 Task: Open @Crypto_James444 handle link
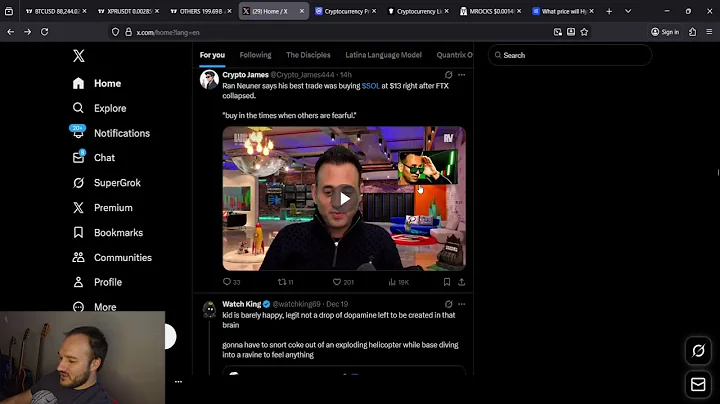(x=302, y=74)
